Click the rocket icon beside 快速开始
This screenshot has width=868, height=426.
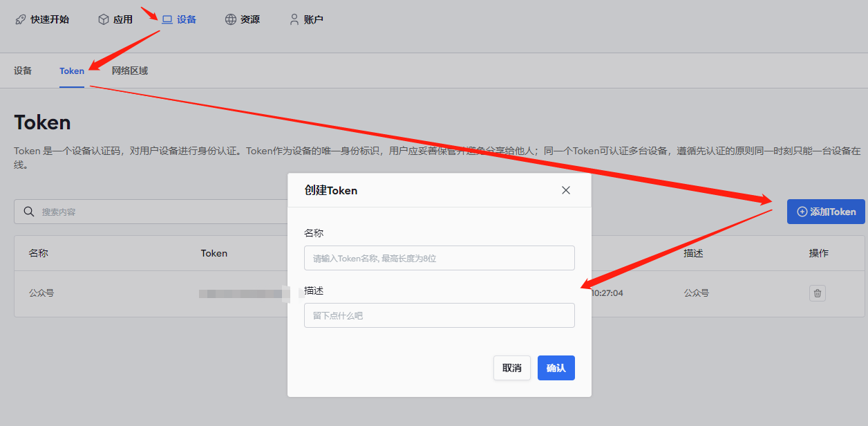(21, 19)
